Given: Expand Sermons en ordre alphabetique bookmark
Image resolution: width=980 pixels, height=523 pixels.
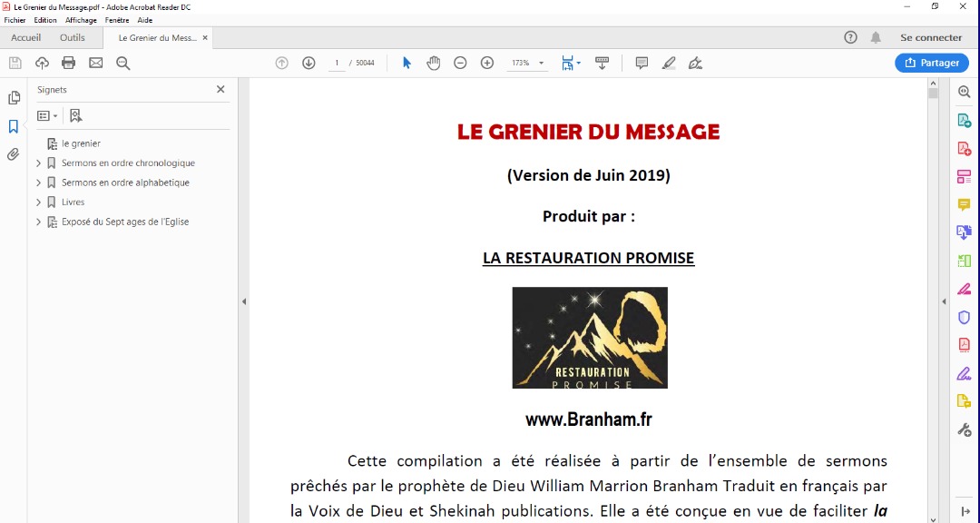Looking at the screenshot, I should [39, 183].
